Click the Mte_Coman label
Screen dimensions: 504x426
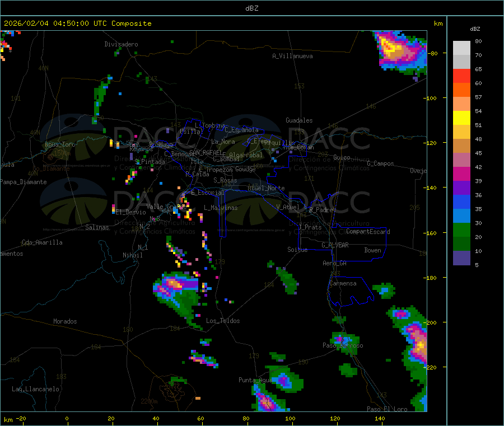pos(298,147)
